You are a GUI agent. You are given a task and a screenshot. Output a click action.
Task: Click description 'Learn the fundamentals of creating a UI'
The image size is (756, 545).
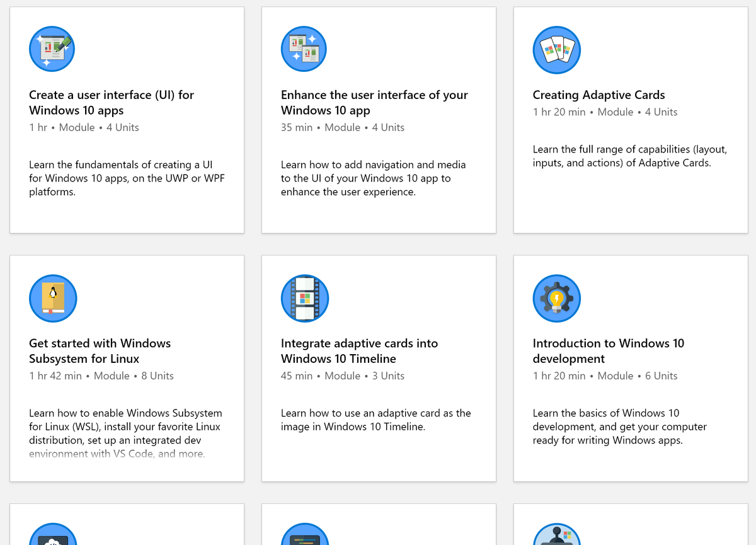(x=127, y=178)
